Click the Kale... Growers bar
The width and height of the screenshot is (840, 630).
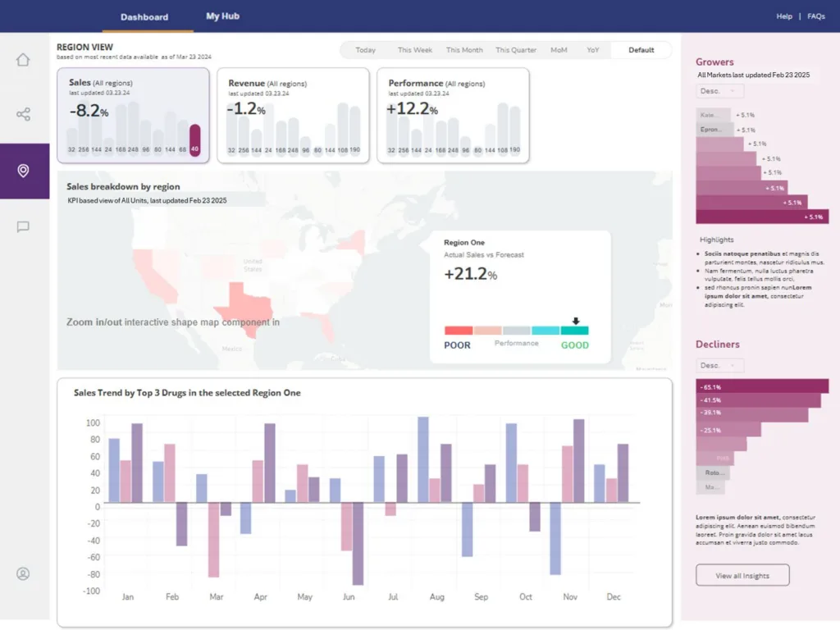click(x=713, y=115)
